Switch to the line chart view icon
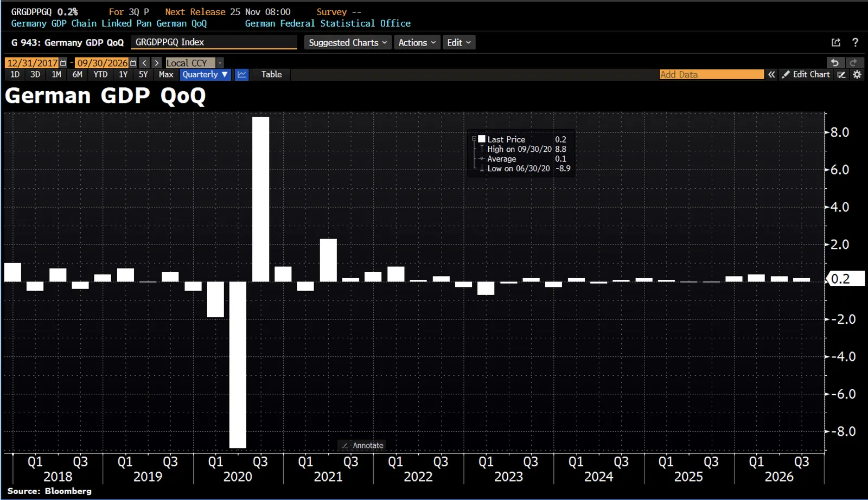The width and height of the screenshot is (868, 500). point(242,74)
